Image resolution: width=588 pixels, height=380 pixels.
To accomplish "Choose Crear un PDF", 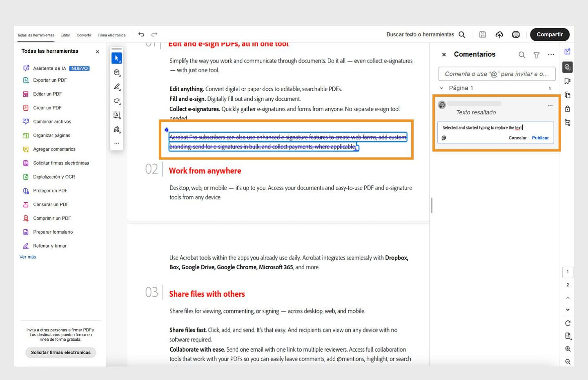I will coord(42,108).
